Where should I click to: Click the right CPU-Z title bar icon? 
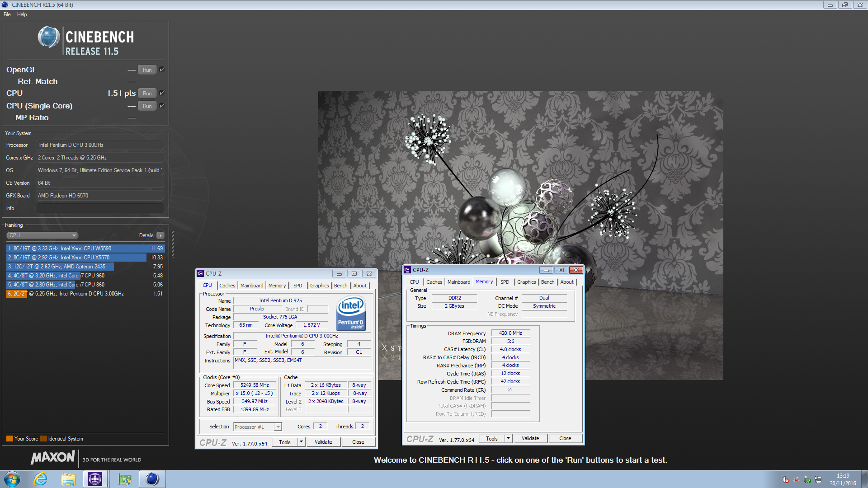[407, 270]
